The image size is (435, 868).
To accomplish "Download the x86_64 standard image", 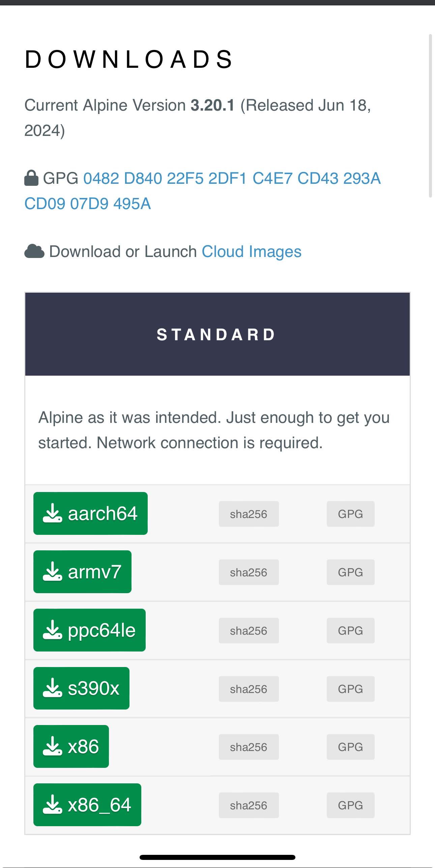I will [87, 805].
